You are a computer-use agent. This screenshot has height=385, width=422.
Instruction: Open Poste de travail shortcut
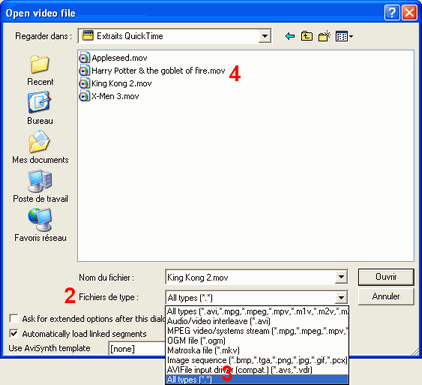40,186
